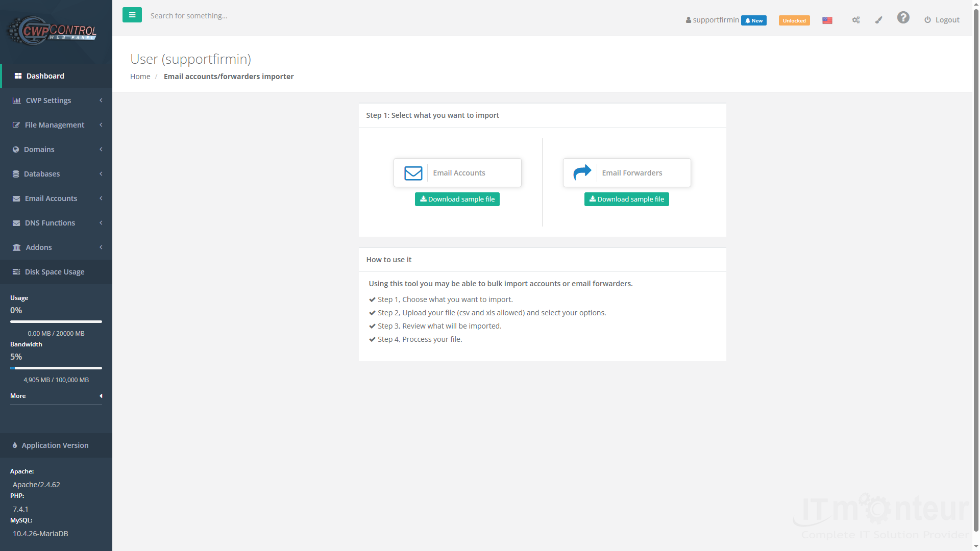Click the disk Usage progress bar
980x551 pixels.
pos(56,322)
